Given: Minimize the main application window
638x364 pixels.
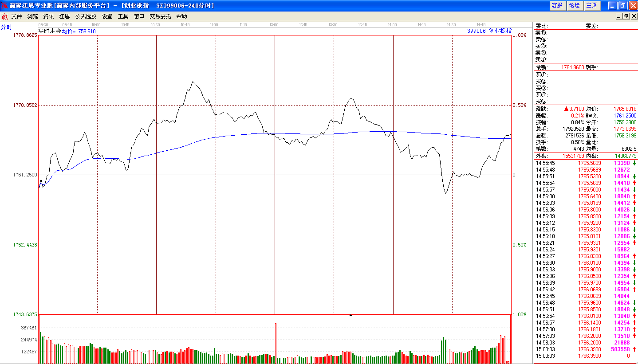Looking at the screenshot, I should tap(612, 5).
